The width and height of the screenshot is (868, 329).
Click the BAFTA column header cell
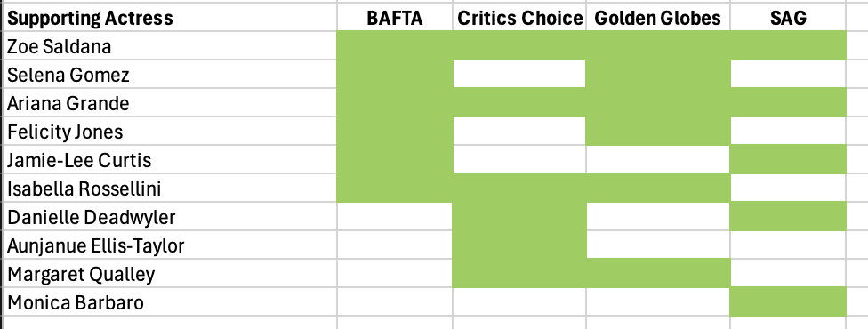(395, 18)
